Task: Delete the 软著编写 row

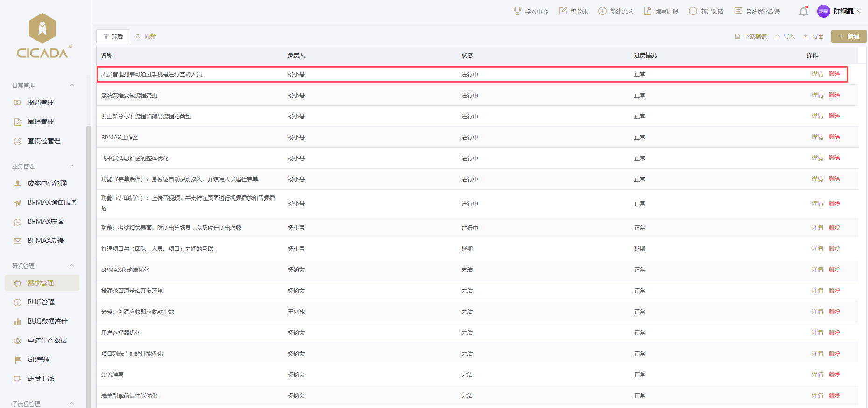Action: coord(834,374)
